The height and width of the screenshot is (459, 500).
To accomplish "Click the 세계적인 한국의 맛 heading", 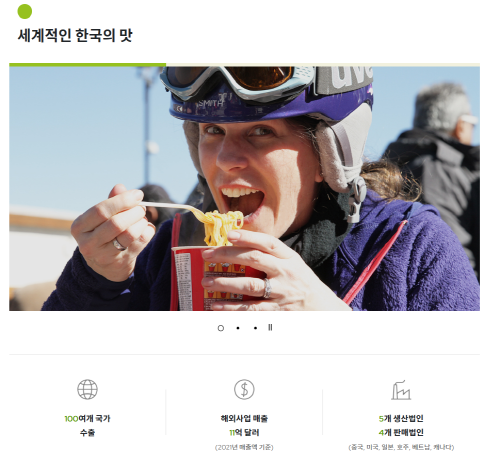I will [75, 35].
